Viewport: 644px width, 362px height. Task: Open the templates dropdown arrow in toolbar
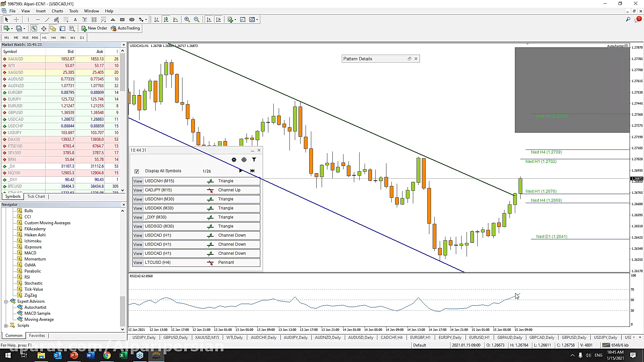(257, 20)
